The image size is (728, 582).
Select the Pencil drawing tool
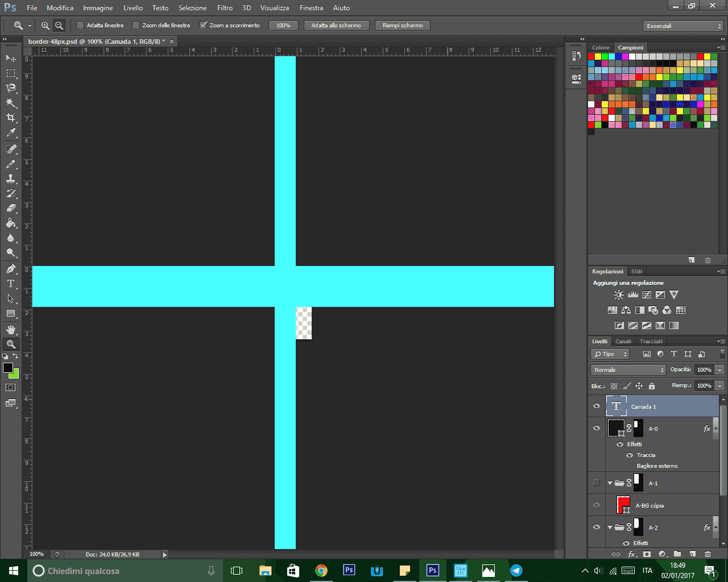(x=11, y=164)
